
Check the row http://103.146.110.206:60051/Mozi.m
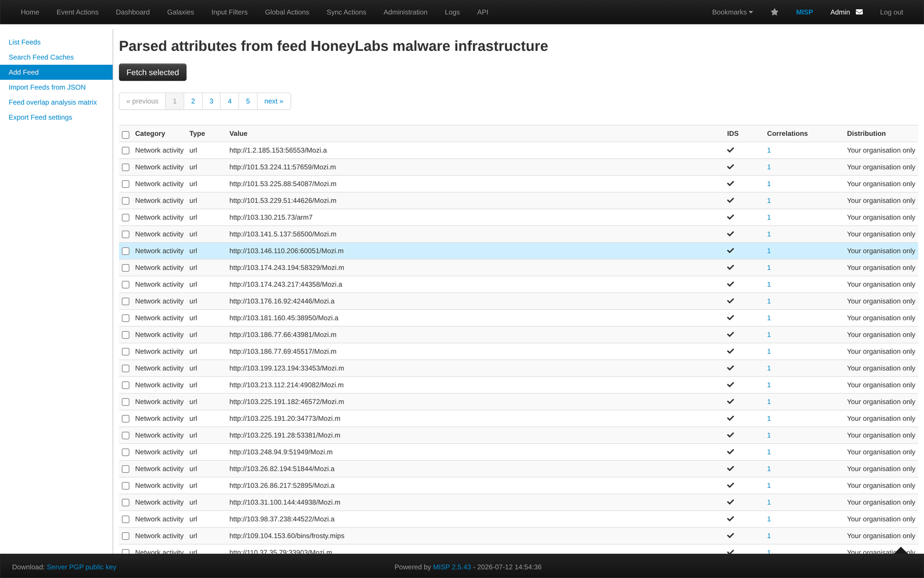click(x=125, y=251)
